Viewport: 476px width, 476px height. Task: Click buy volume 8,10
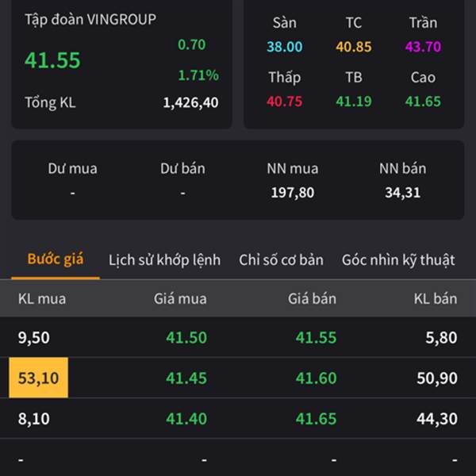[x=33, y=419]
